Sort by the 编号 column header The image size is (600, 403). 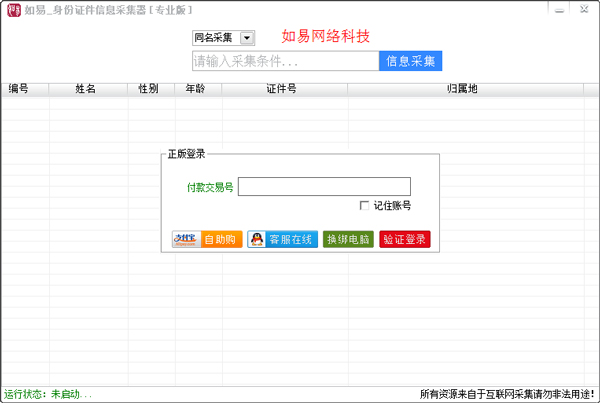(19, 89)
